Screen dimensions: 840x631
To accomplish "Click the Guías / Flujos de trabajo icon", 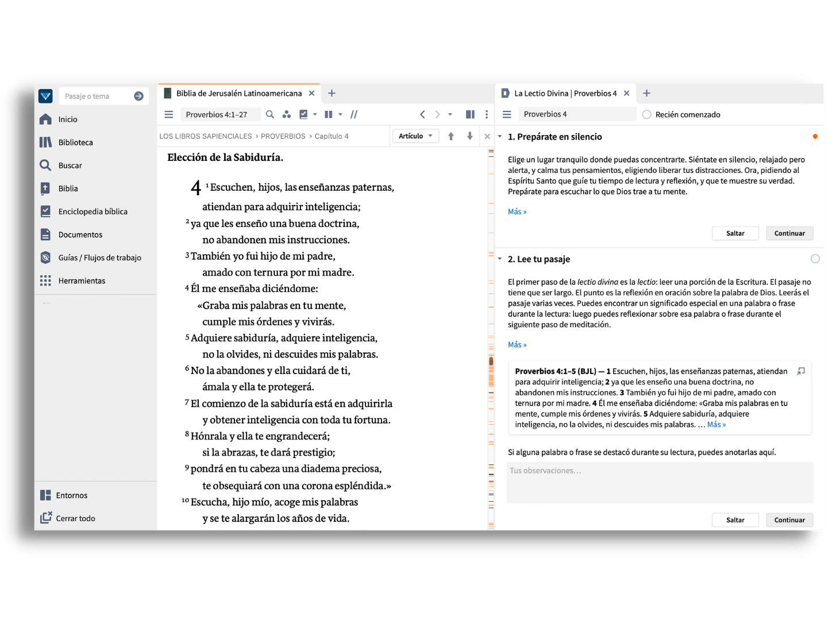I will click(45, 257).
